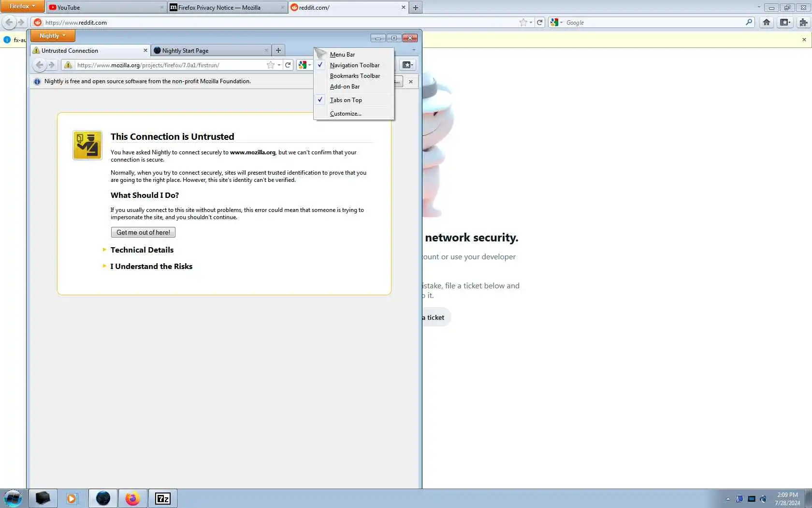Viewport: 812px width, 508px height.
Task: Choose Customize... from the toolbar context menu
Action: click(354, 114)
